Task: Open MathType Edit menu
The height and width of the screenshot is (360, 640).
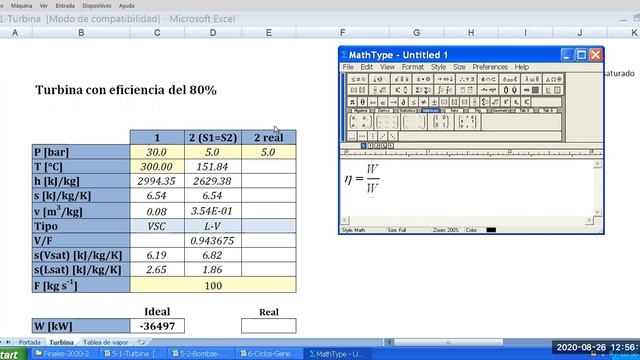Action: coord(367,67)
